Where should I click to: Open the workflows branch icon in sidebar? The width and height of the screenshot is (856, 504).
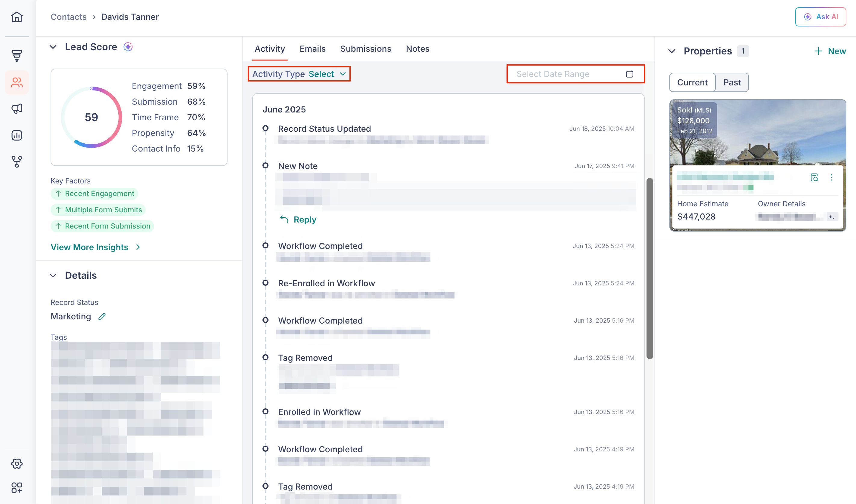[x=17, y=162]
